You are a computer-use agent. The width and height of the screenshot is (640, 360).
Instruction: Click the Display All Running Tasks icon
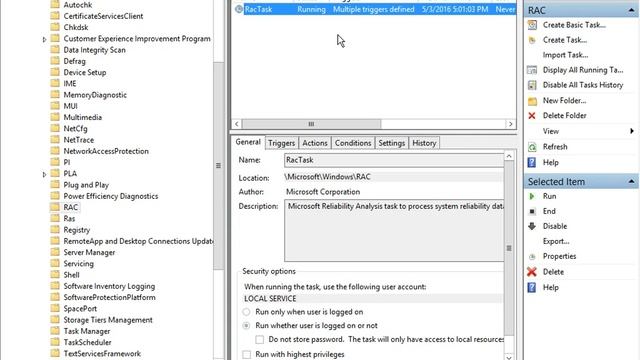tap(532, 70)
